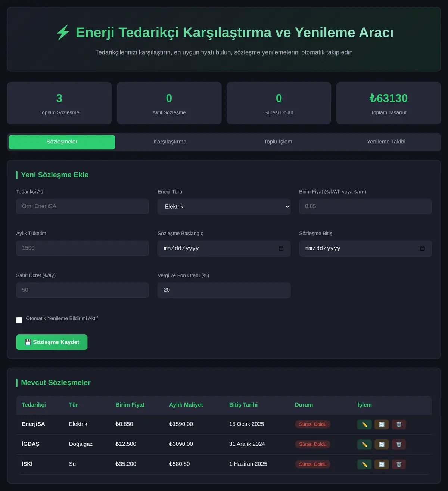Edit the EnerjiSA contract with pencil icon
The height and width of the screenshot is (491, 448).
[364, 424]
